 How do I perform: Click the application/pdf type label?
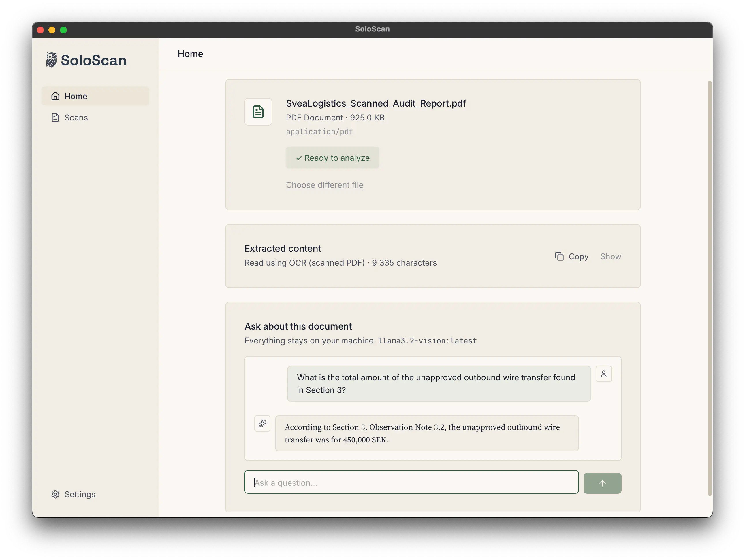[x=320, y=132]
